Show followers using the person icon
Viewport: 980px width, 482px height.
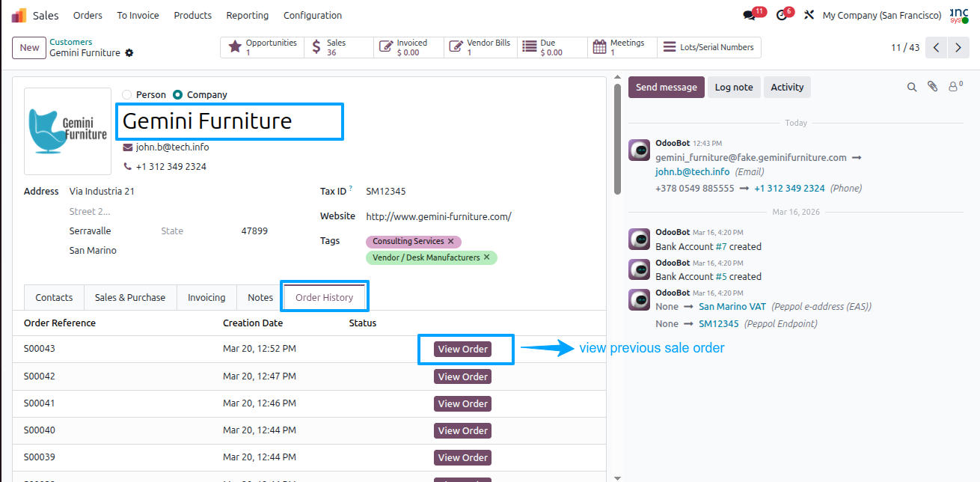coord(955,87)
